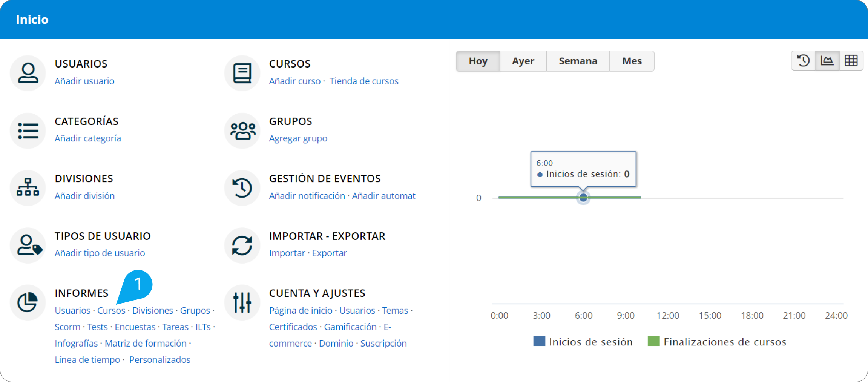868x382 pixels.
Task: Open Certificados settings link
Action: click(x=293, y=327)
